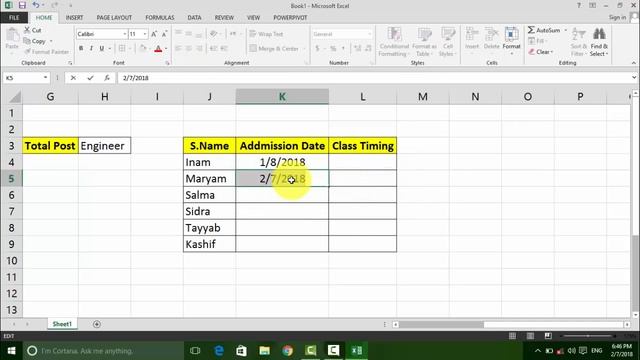This screenshot has height=360, width=640.
Task: Click the Addmission Date header cell
Action: point(282,146)
